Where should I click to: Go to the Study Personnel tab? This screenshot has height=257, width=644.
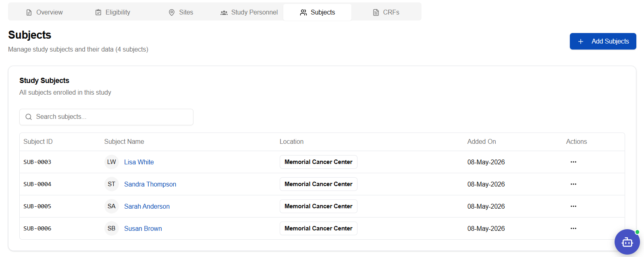pos(249,12)
